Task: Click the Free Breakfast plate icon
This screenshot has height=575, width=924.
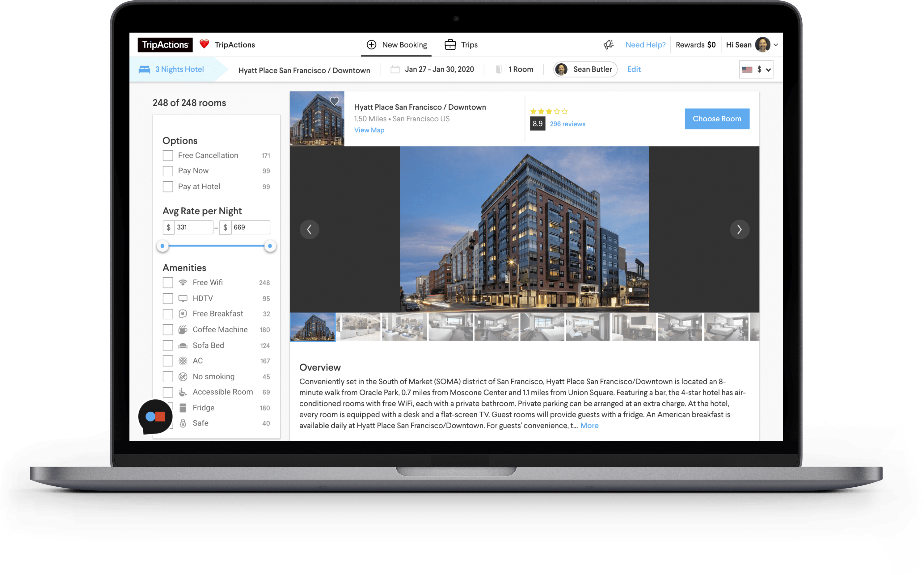Action: [184, 314]
